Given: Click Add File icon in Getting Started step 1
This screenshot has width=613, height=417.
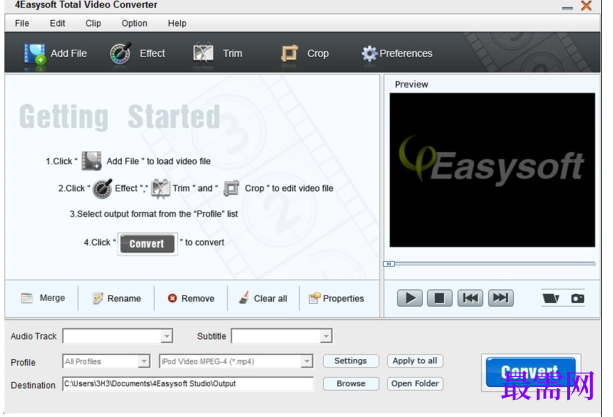Looking at the screenshot, I should 91,161.
